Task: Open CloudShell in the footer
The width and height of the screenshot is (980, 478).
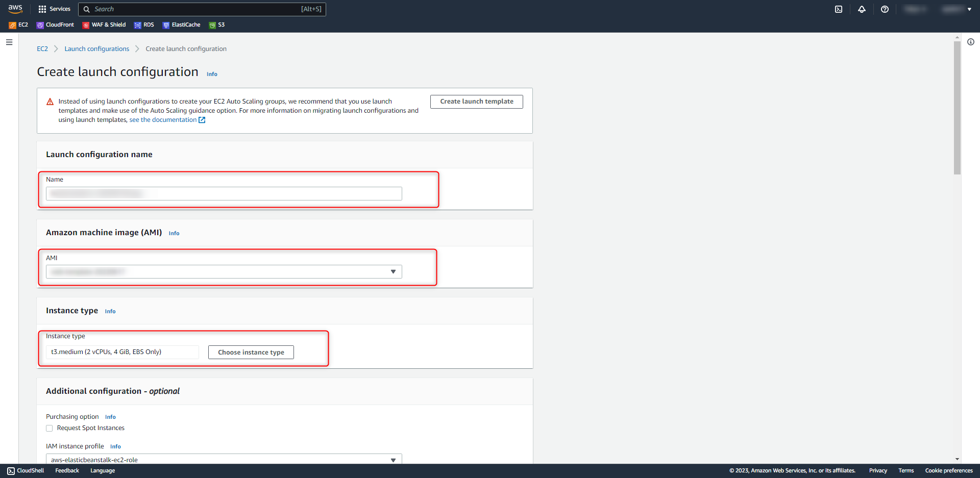Action: [x=26, y=471]
